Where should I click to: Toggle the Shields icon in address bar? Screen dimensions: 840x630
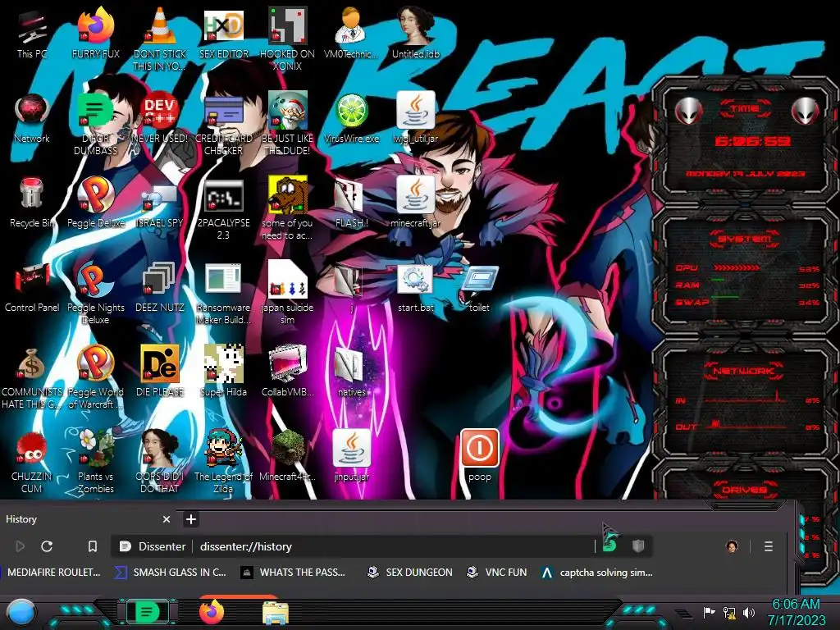click(637, 546)
